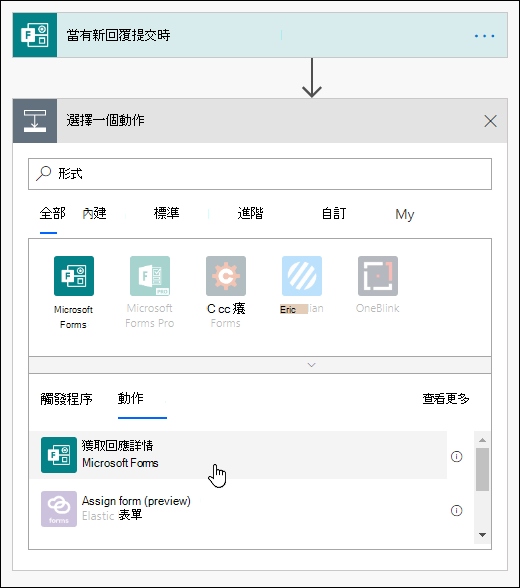Click the search magnifier icon
The width and height of the screenshot is (520, 588).
click(43, 174)
